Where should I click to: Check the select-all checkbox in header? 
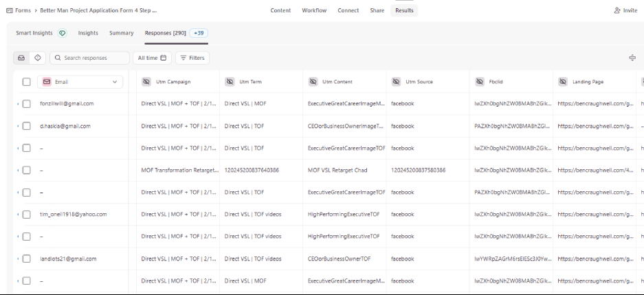[x=26, y=82]
